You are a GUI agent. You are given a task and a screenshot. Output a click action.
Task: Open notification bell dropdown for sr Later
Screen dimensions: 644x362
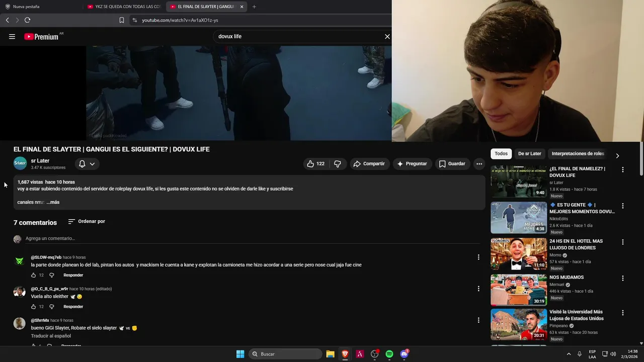pos(87,164)
